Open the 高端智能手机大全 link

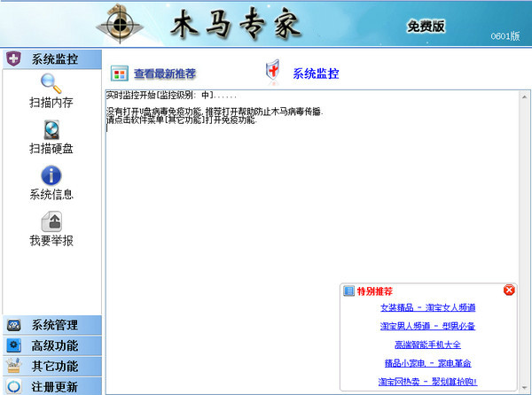pos(427,345)
